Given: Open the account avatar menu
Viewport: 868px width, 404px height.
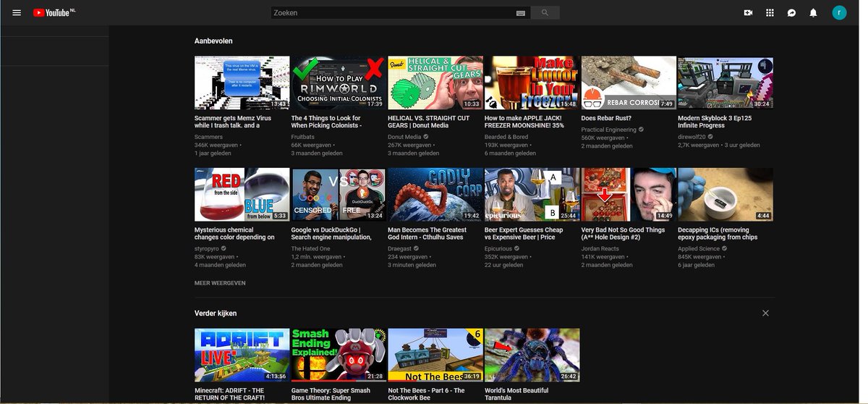Looking at the screenshot, I should click(839, 12).
